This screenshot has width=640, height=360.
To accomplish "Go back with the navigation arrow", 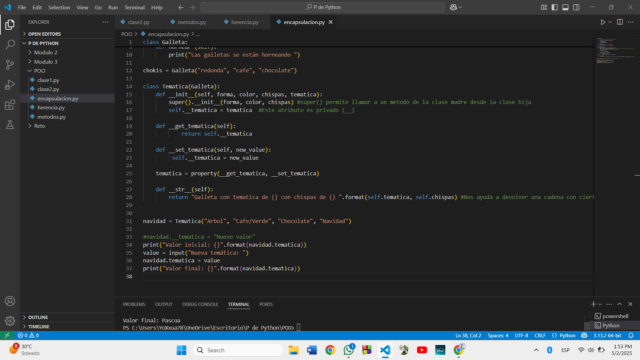I will click(x=181, y=7).
